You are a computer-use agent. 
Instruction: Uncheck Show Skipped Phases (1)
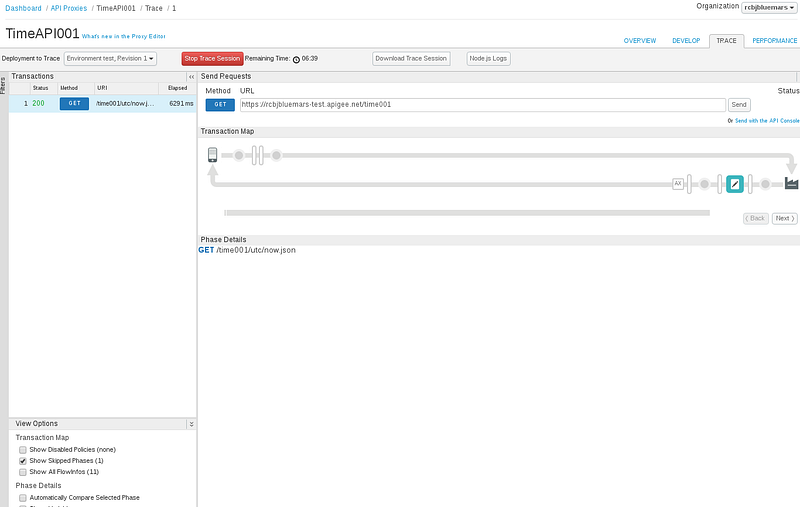[x=23, y=461]
